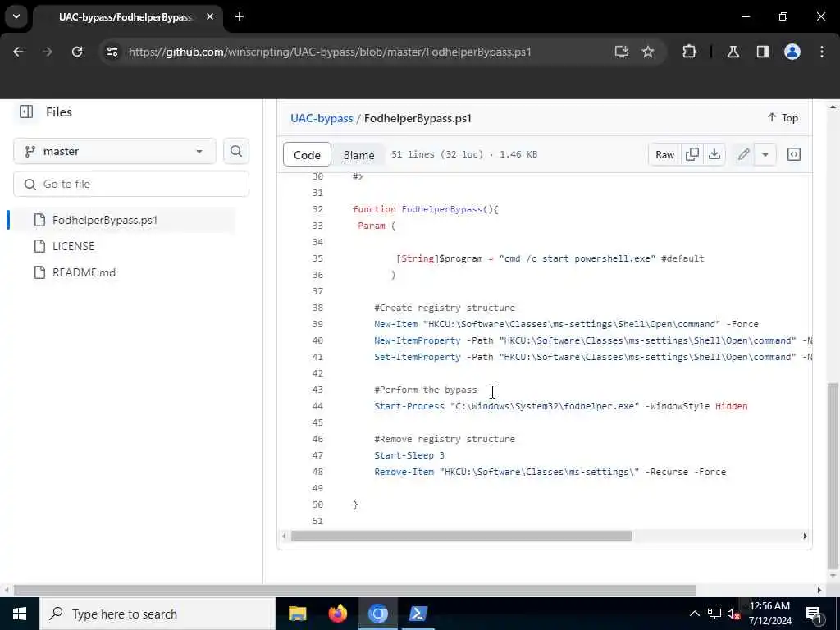Toggle the browser side panel icon
Image resolution: width=840 pixels, height=630 pixels.
coord(763,52)
